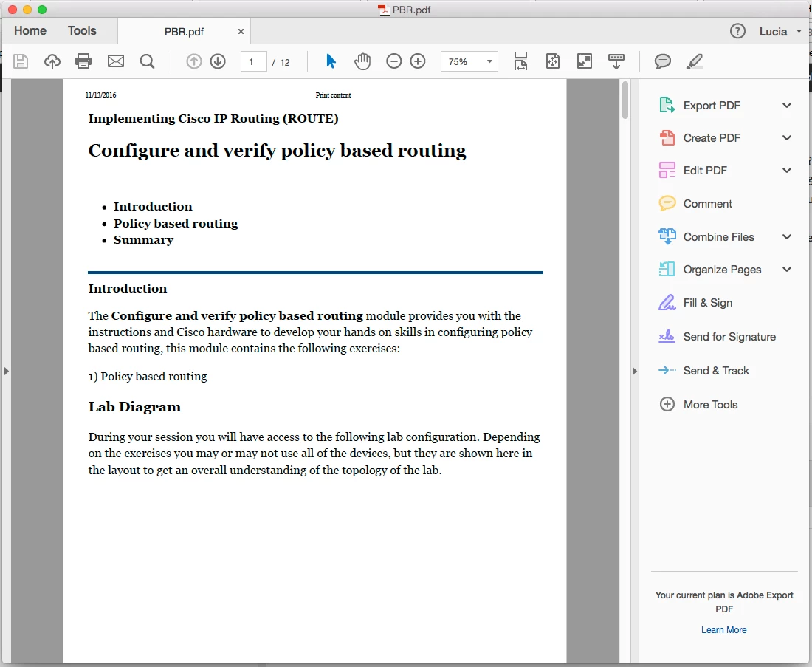The height and width of the screenshot is (667, 812).
Task: Add a sticky note comment icon
Action: coord(662,61)
